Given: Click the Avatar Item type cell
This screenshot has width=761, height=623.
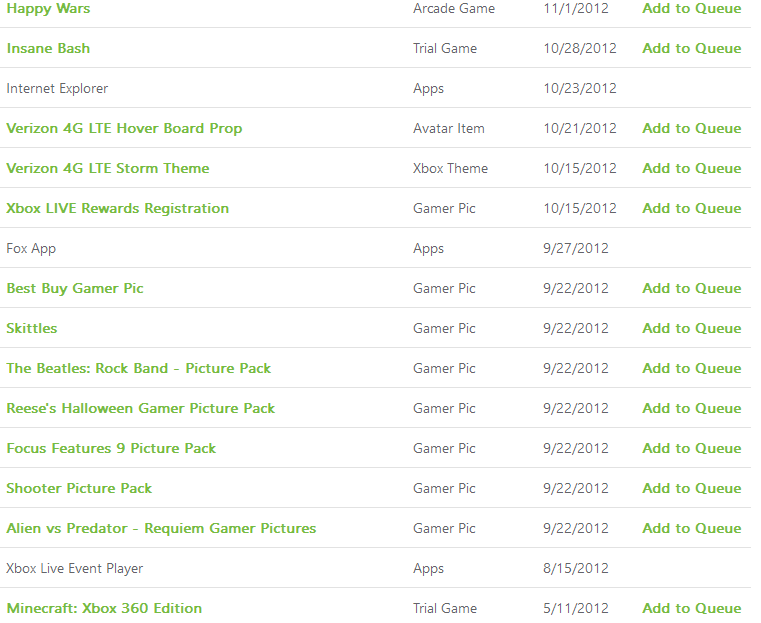Looking at the screenshot, I should point(448,129).
